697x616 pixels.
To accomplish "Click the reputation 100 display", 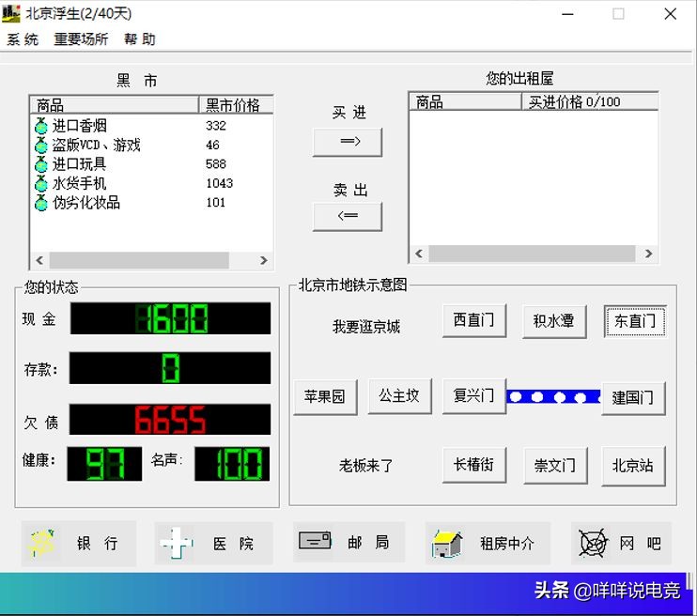I will pyautogui.click(x=232, y=464).
